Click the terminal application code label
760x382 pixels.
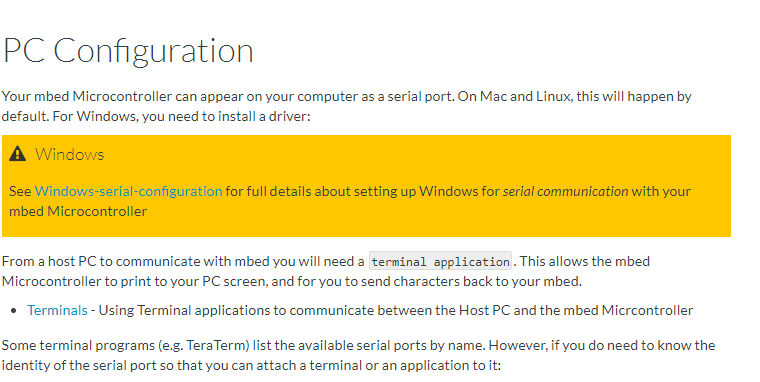441,262
